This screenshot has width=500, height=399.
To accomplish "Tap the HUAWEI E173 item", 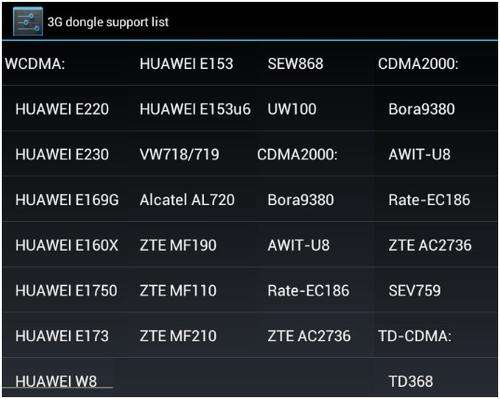I will pos(62,336).
